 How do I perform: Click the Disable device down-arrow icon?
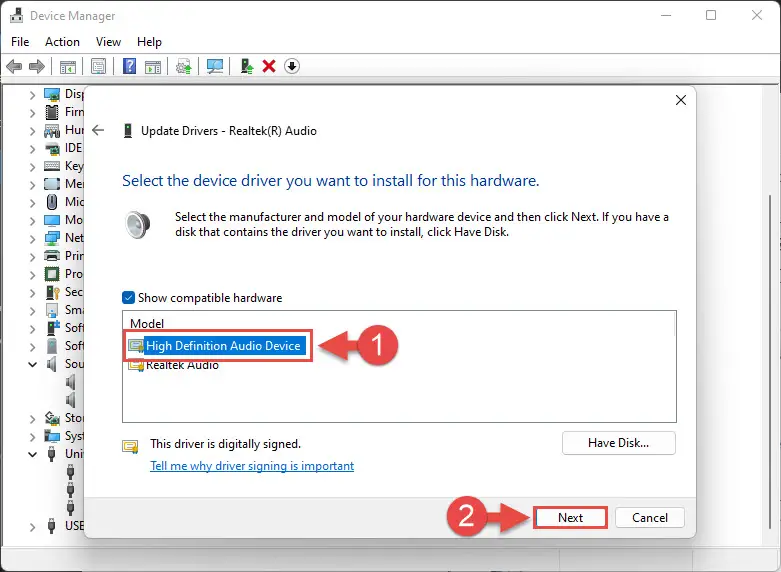click(x=291, y=66)
